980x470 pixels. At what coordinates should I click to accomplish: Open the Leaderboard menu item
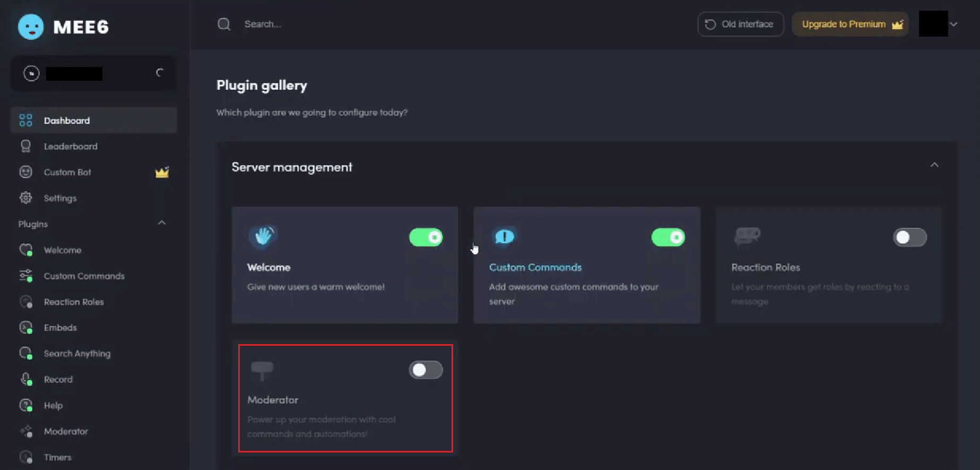(93, 146)
